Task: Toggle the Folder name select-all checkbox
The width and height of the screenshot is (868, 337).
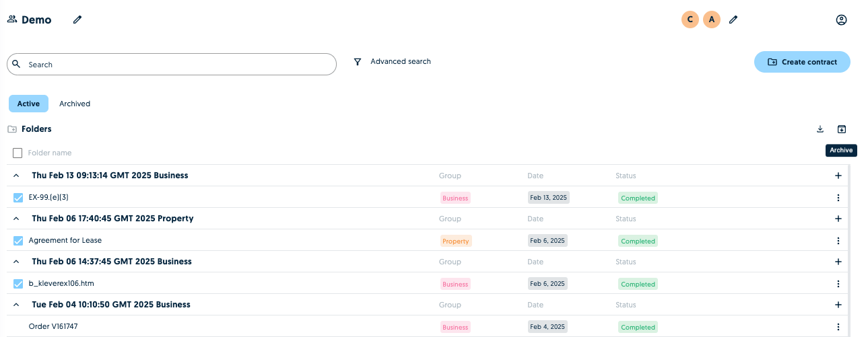Action: [18, 153]
